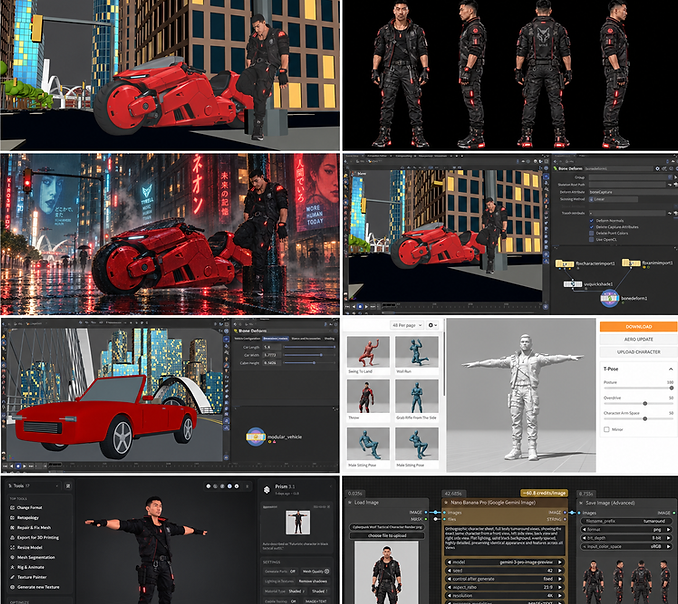Click the Mesh Segmentation icon
The image size is (678, 604).
pyautogui.click(x=12, y=557)
